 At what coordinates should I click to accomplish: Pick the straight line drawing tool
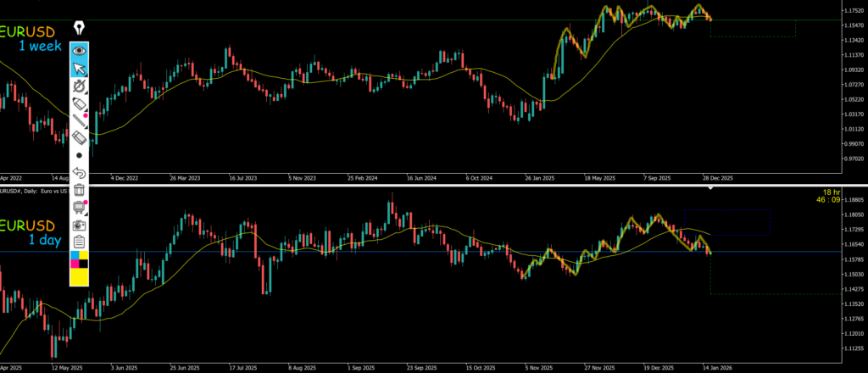pyautogui.click(x=80, y=121)
